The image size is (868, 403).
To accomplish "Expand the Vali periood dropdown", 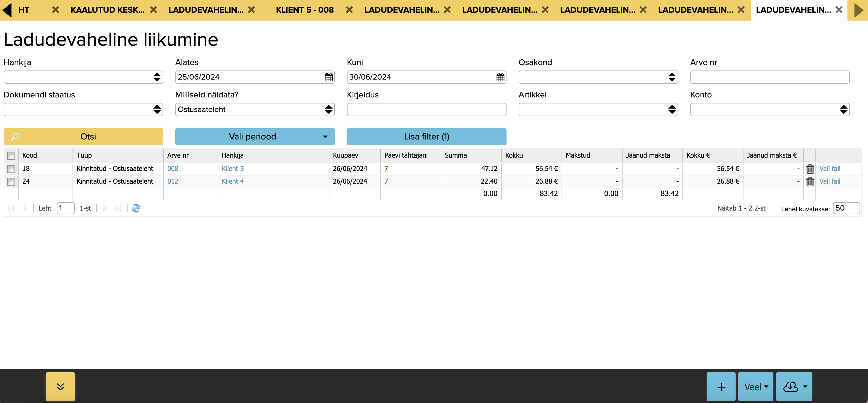I will pos(255,136).
